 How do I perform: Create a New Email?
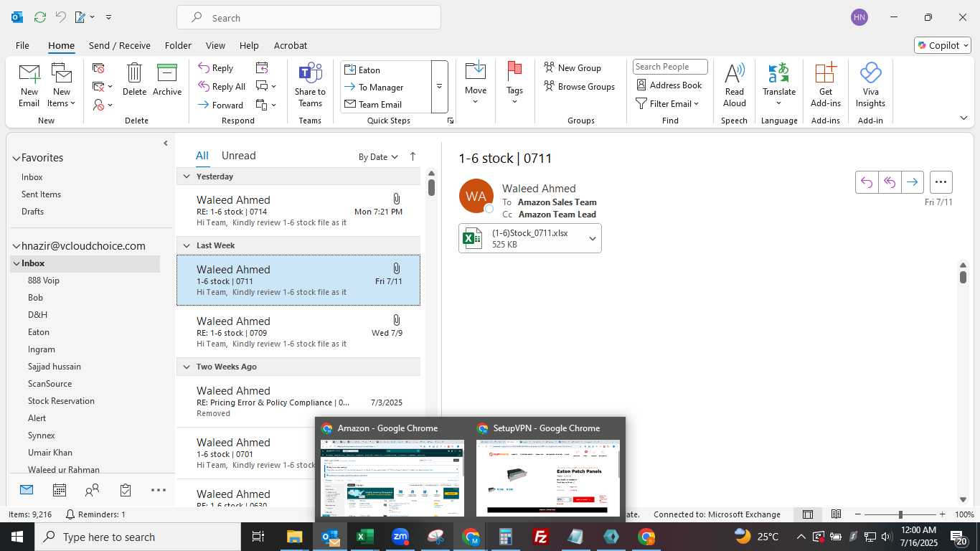(29, 85)
